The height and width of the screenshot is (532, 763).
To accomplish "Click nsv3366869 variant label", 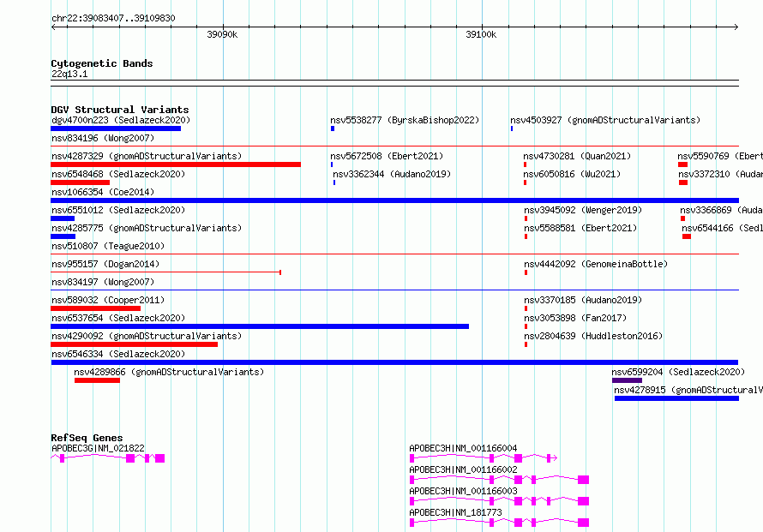I will (x=721, y=210).
